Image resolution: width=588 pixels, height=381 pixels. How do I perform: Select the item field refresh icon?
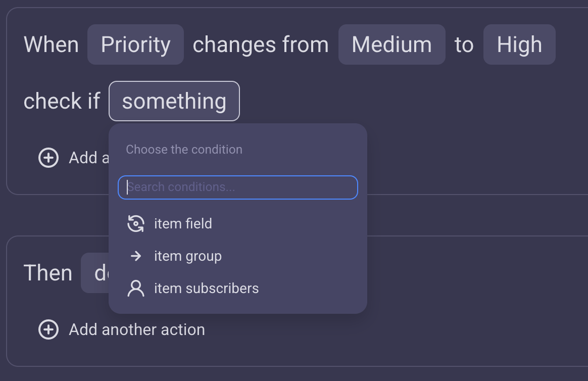tap(136, 224)
